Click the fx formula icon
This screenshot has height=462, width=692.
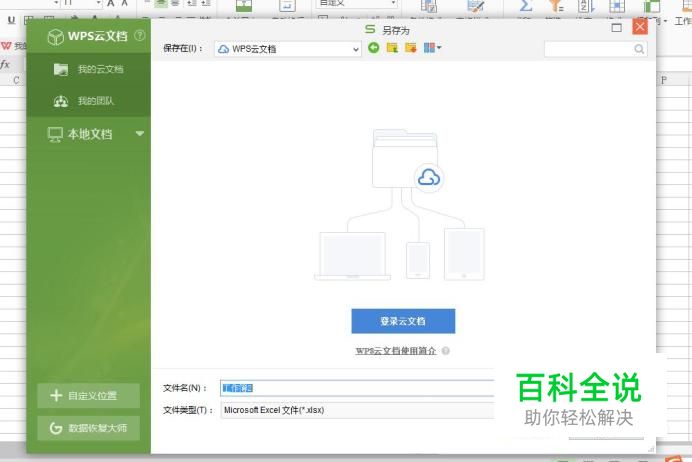(x=5, y=65)
